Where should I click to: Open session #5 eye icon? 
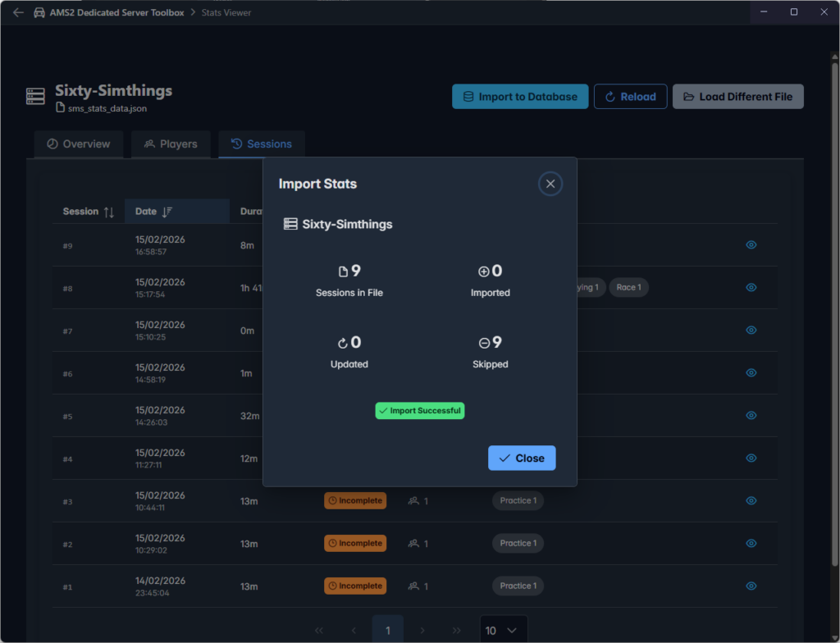(751, 415)
